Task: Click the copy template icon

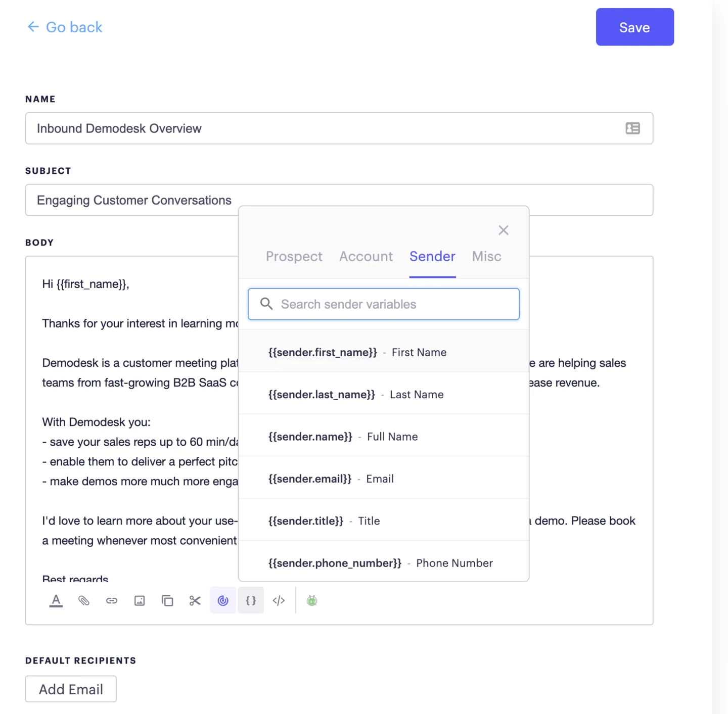Action: point(167,600)
